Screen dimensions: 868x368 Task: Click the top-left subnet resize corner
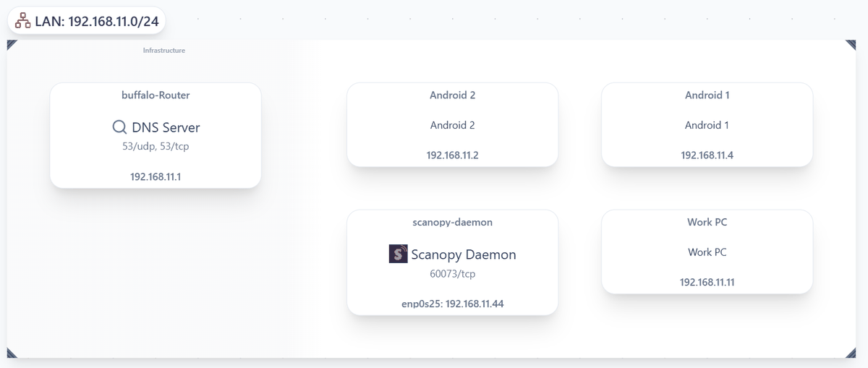click(12, 45)
